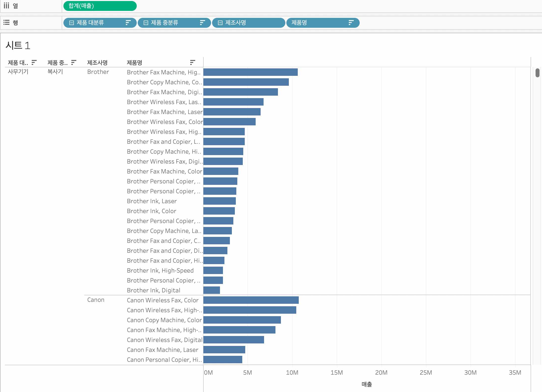Click the 20M axis tick label
This screenshot has height=392, width=542.
point(381,372)
